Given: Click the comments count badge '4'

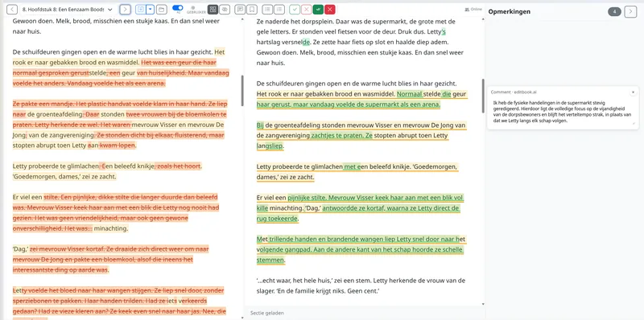Looking at the screenshot, I should [614, 11].
